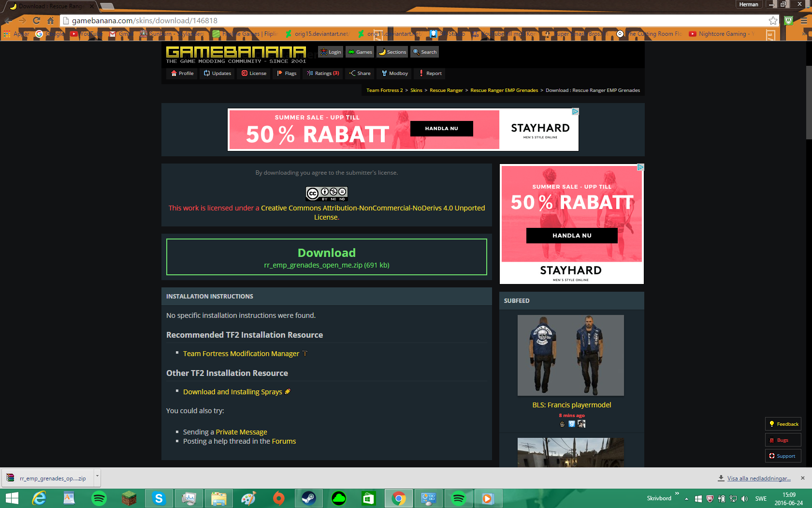
Task: Send a Private Message
Action: [241, 432]
